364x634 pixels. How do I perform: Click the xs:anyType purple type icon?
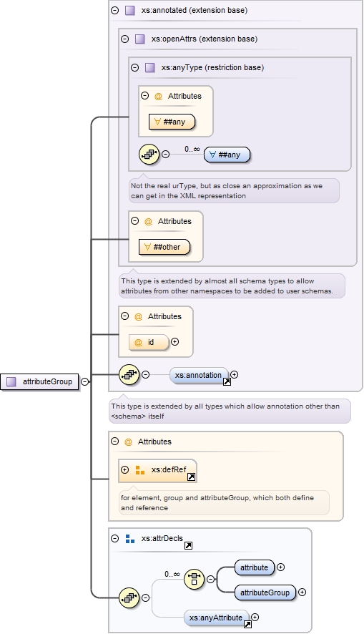150,67
